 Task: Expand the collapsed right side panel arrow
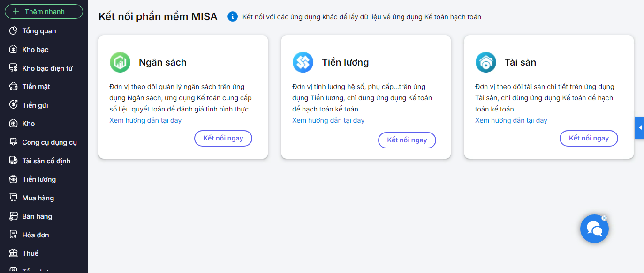pyautogui.click(x=639, y=128)
